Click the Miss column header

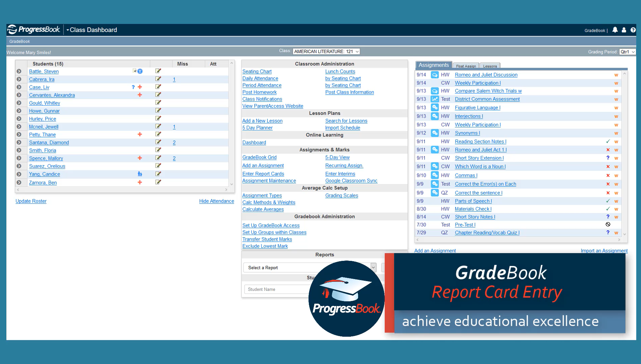pos(182,64)
